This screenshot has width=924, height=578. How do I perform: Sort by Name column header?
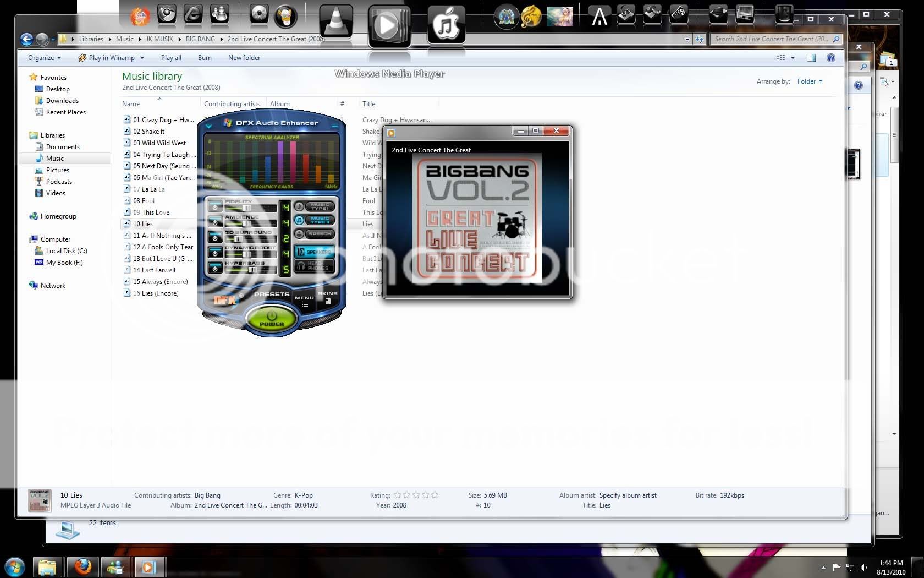coord(159,103)
